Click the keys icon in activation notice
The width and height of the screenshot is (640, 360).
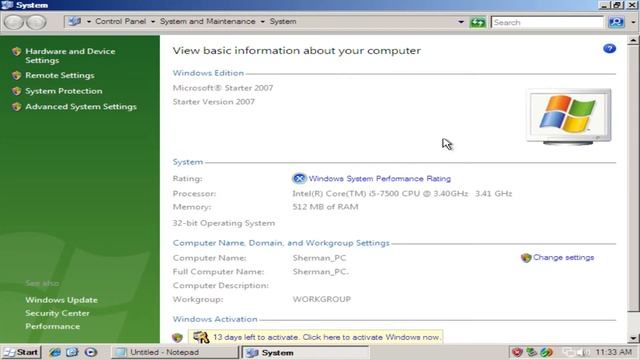201,337
